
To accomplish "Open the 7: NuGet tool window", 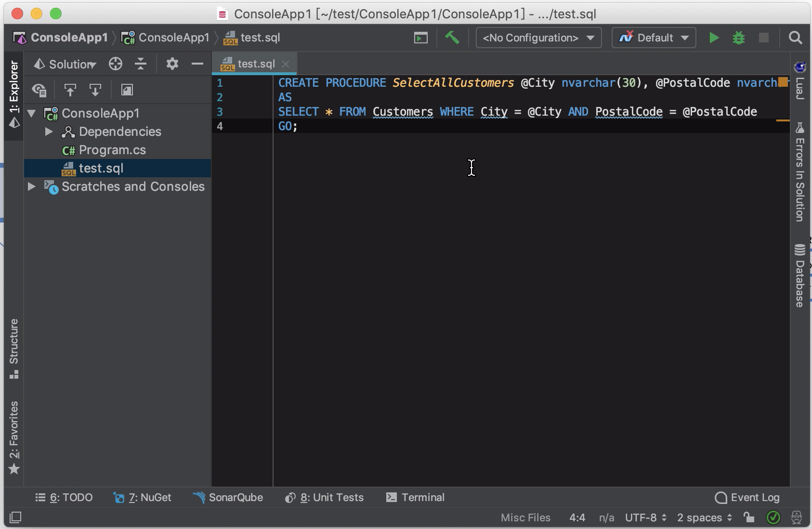I will pos(142,498).
